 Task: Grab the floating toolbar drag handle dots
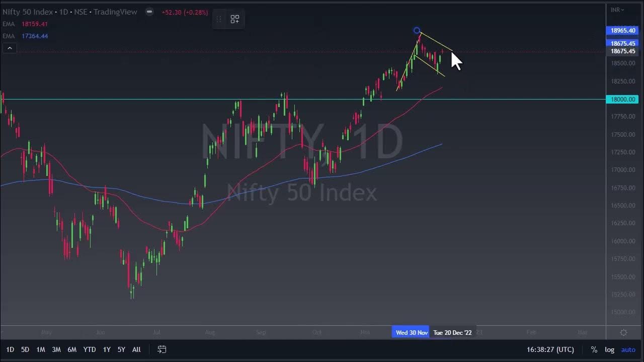point(219,19)
